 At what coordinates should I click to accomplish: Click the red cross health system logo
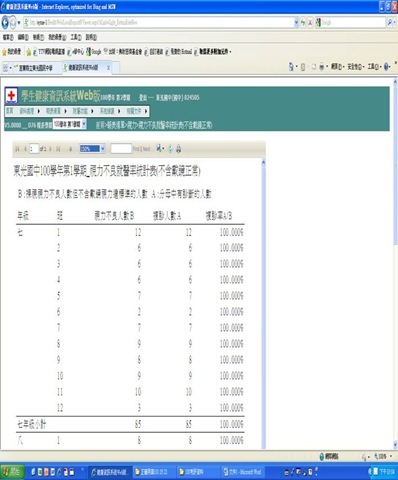point(12,96)
